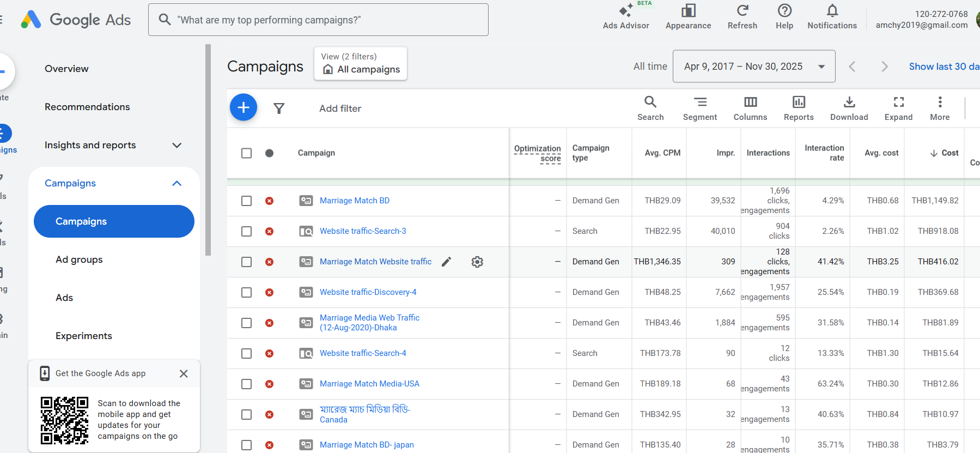Open the Segment options
The width and height of the screenshot is (980, 453).
[x=700, y=108]
